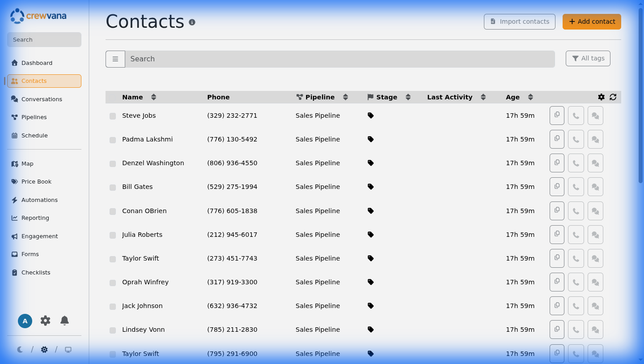Image resolution: width=644 pixels, height=364 pixels.
Task: Click the refresh icon above the contact list
Action: [x=613, y=97]
